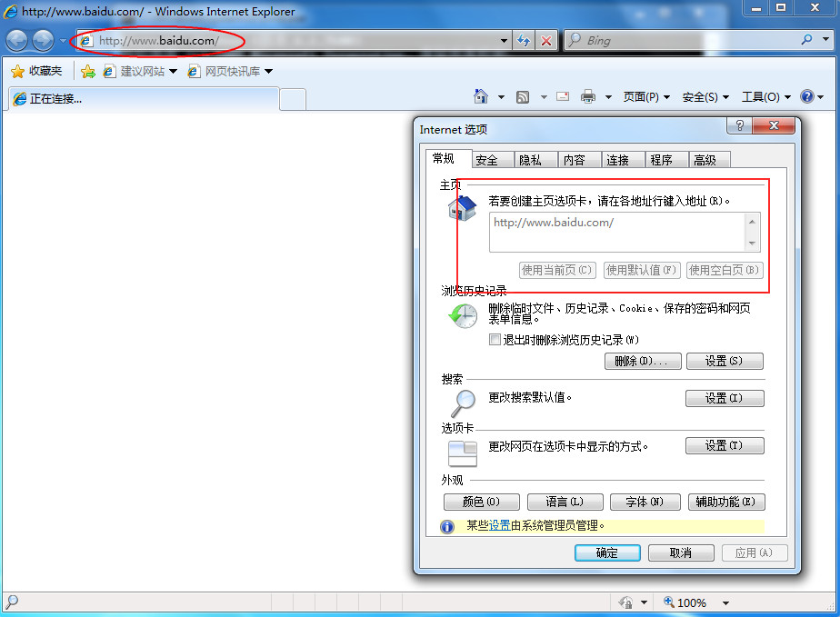The width and height of the screenshot is (840, 617).
Task: Click the homepage box scroll down arrow
Action: [752, 244]
